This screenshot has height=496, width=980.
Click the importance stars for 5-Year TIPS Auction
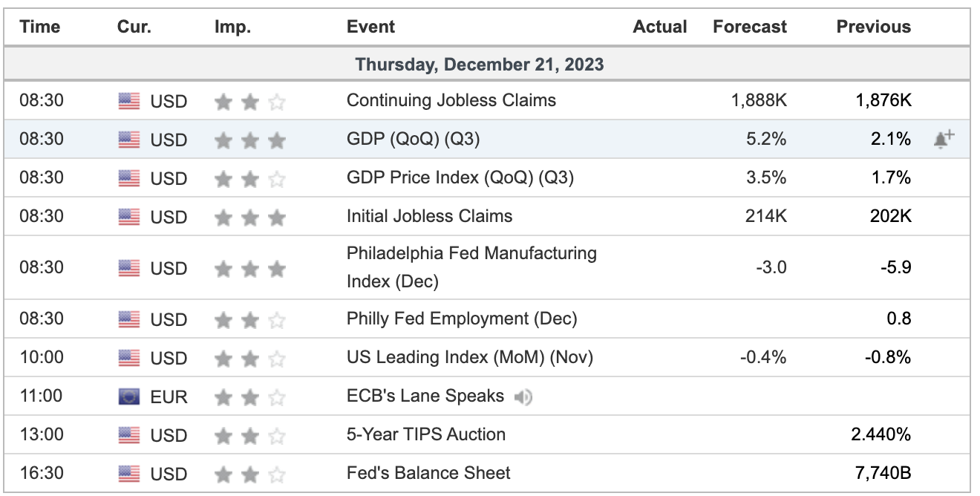point(249,435)
